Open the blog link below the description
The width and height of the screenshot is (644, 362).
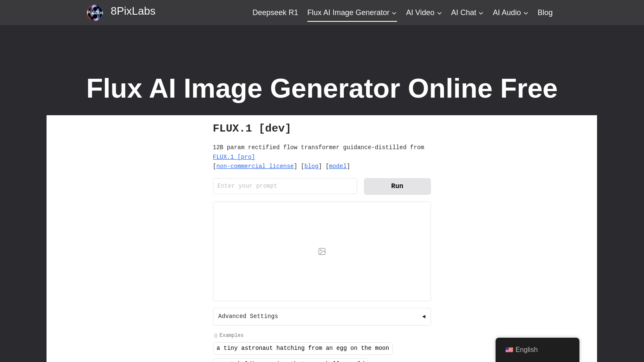point(311,166)
